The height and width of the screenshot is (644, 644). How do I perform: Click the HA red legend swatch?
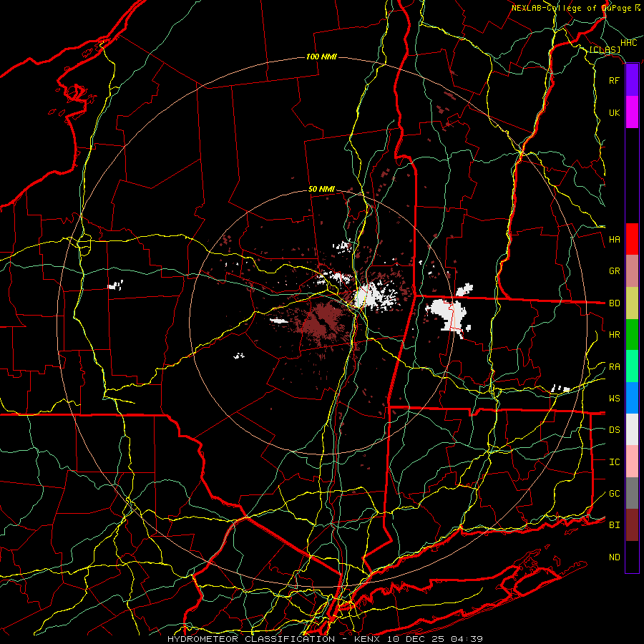click(x=632, y=239)
